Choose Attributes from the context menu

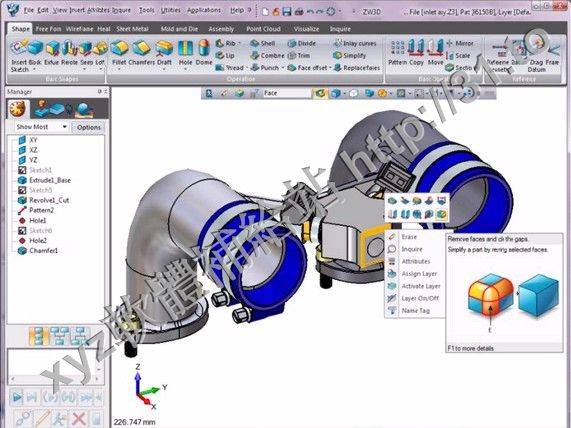[x=415, y=261]
